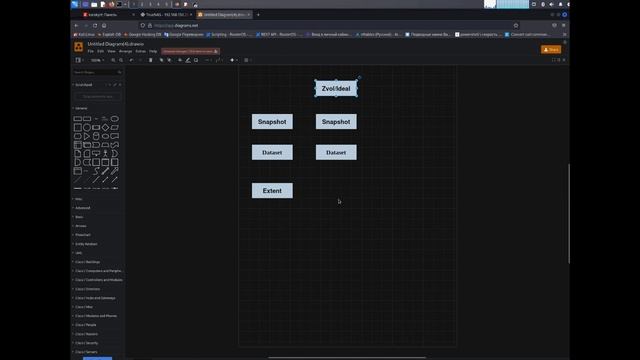
Task: Select the curved S connector shape
Action: pos(96,171)
